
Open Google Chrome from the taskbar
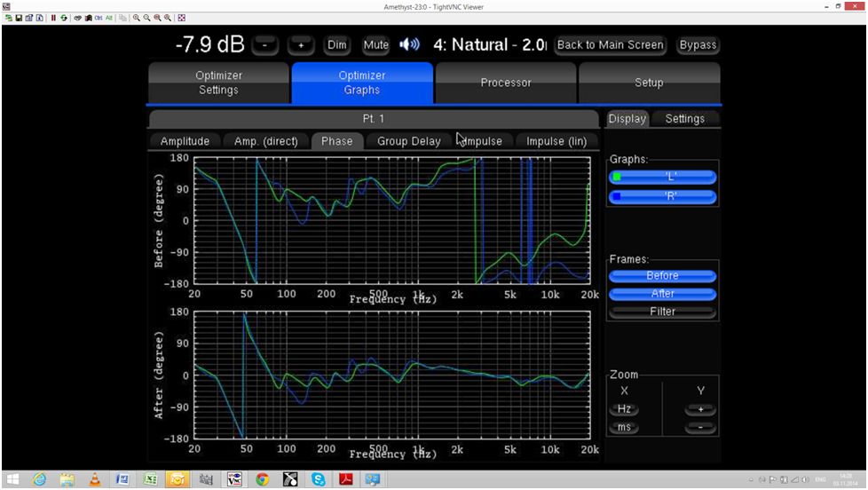tap(262, 479)
